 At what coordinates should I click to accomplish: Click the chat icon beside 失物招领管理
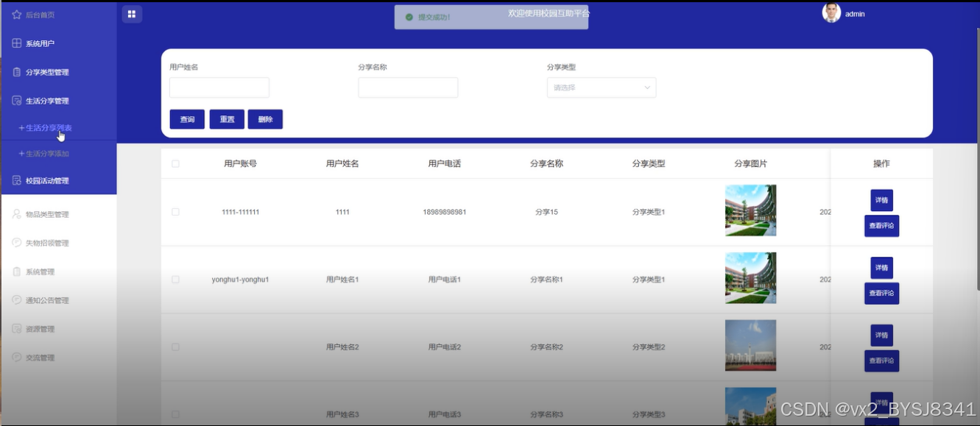coord(16,243)
